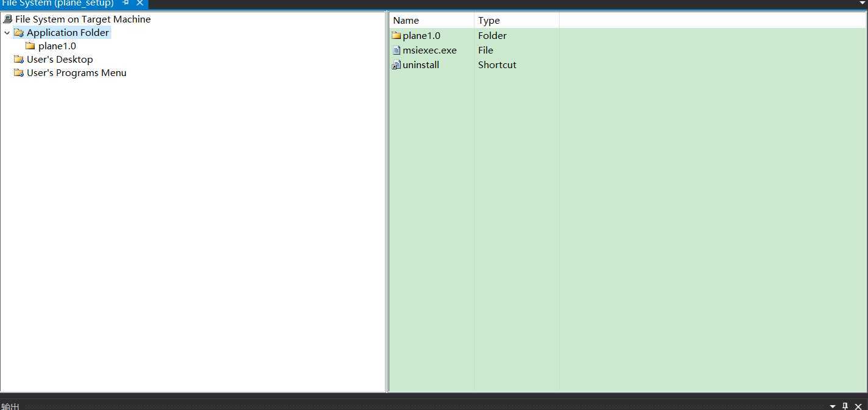Select plane1.0 subfolder in left tree
The height and width of the screenshot is (410, 868).
[57, 46]
